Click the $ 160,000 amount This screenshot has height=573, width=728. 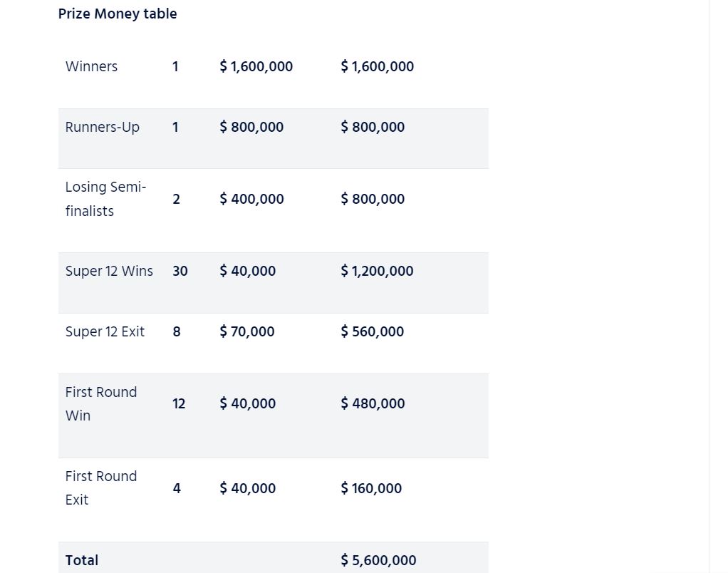tap(371, 488)
